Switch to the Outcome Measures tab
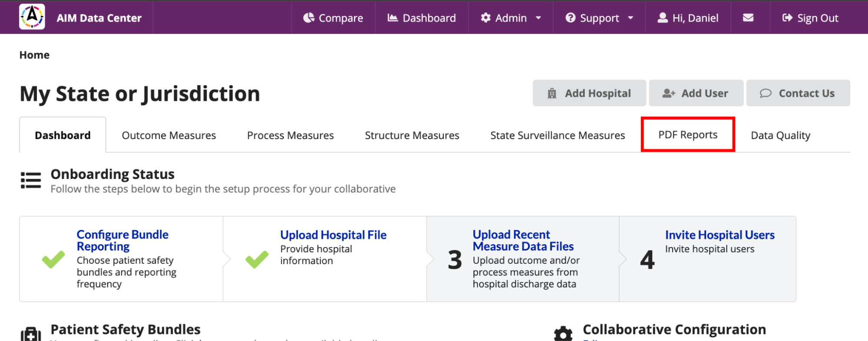Image resolution: width=868 pixels, height=341 pixels. point(169,135)
